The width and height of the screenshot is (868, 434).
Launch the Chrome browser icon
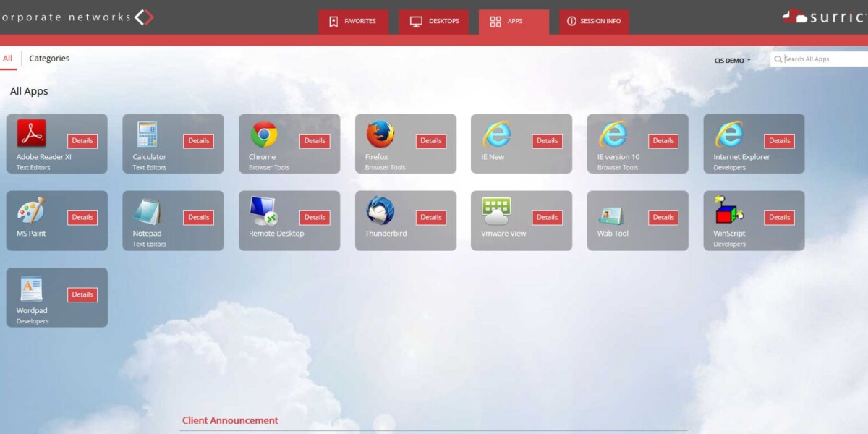(264, 134)
